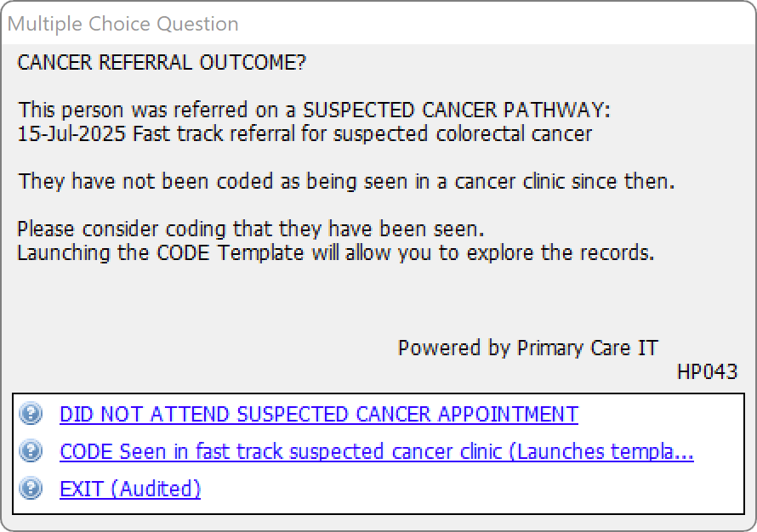Click the CANCER REFERRAL OUTCOME? heading
The height and width of the screenshot is (532, 757).
pyautogui.click(x=162, y=62)
